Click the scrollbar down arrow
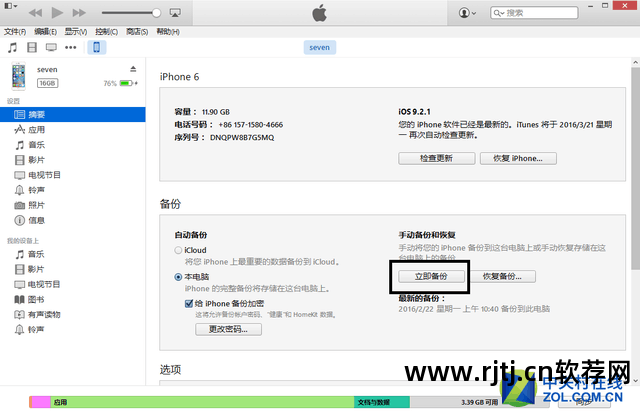This screenshot has width=640, height=418. [x=635, y=380]
